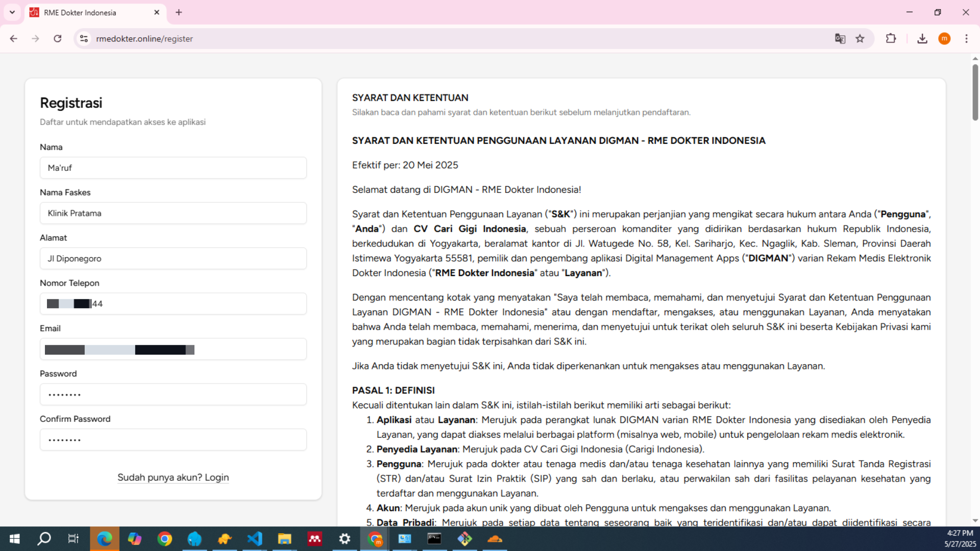980x551 pixels.
Task: Click the Confirm Password field
Action: [x=173, y=440]
